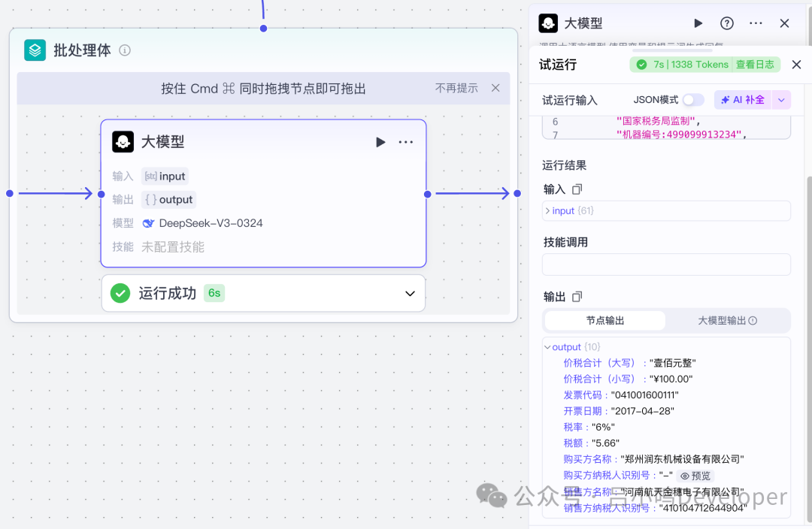Run node from the panel header play button
The image size is (812, 529).
click(x=698, y=23)
